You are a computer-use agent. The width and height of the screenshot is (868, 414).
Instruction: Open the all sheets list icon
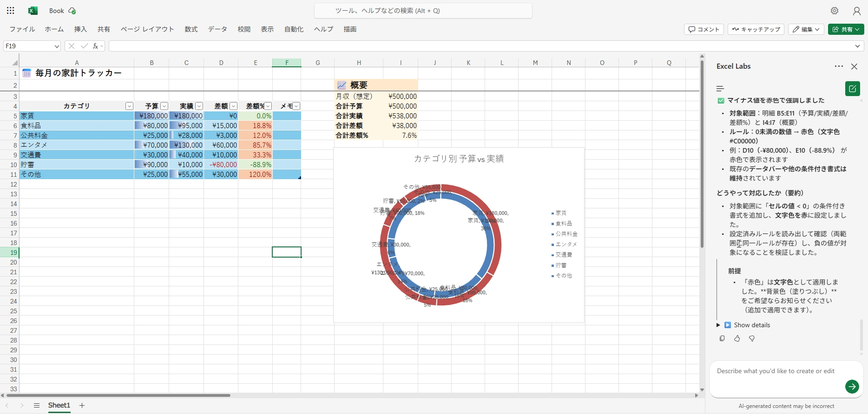[37, 405]
